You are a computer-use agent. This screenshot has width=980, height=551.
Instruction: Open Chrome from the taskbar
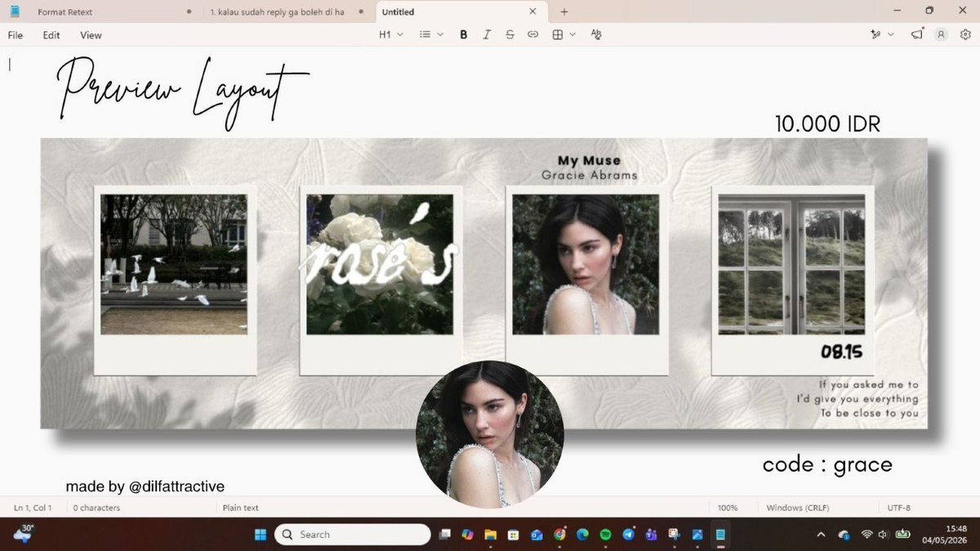click(559, 535)
